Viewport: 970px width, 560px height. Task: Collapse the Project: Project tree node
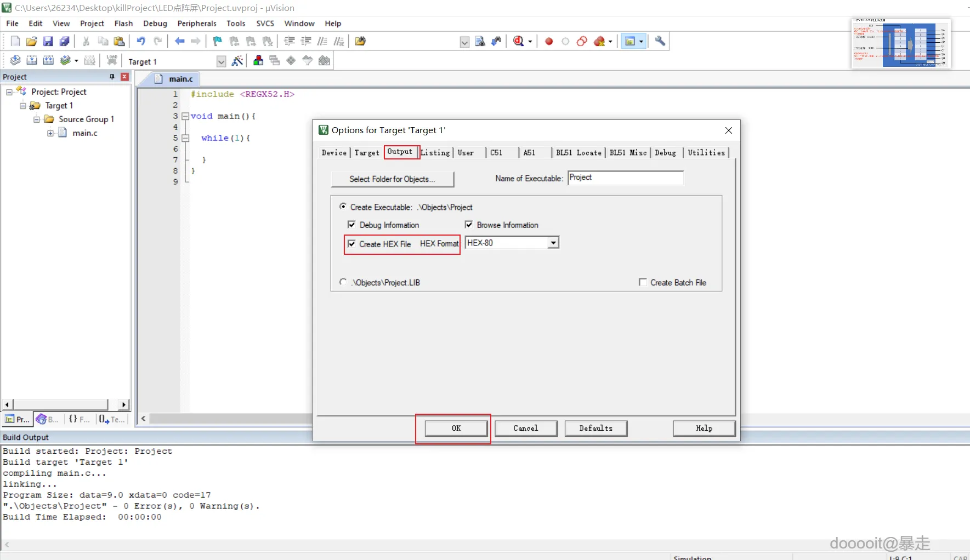tap(9, 92)
